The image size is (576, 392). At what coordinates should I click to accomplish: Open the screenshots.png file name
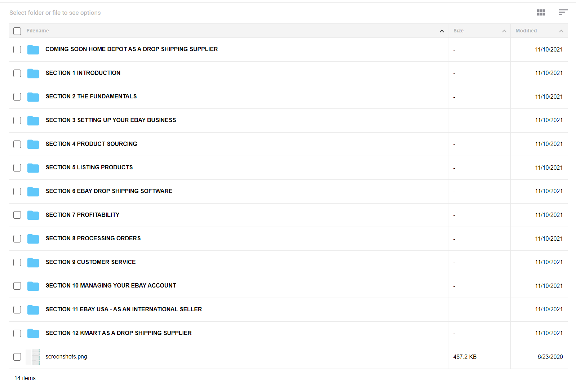[66, 356]
